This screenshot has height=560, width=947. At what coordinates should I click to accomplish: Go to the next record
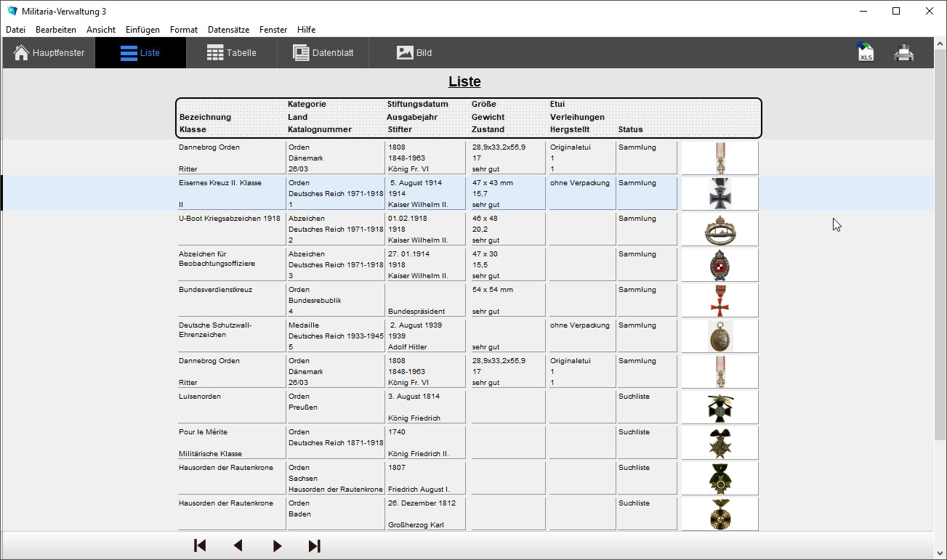[x=277, y=545]
